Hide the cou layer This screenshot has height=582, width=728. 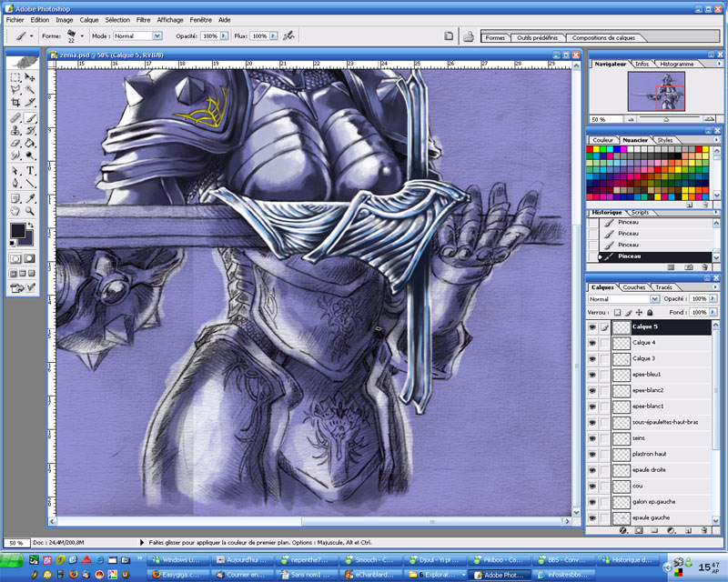(592, 486)
